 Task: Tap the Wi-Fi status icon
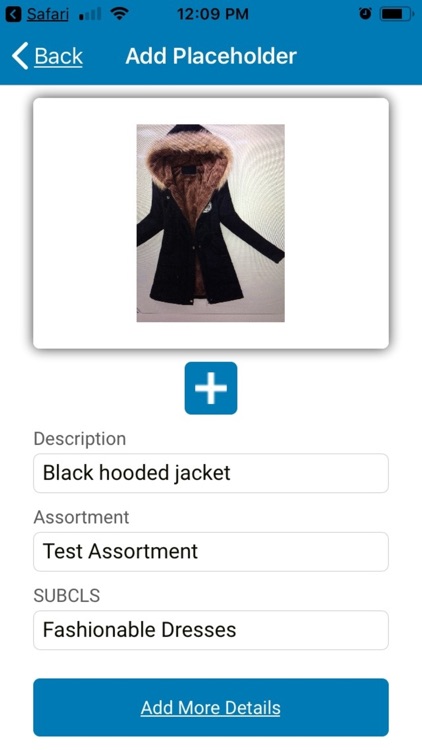tap(118, 14)
